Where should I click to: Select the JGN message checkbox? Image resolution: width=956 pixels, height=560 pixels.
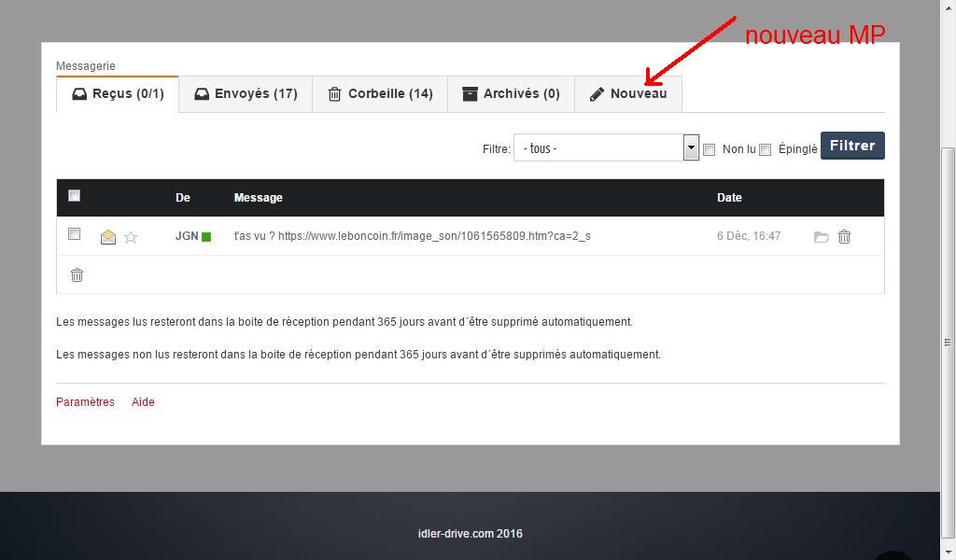(75, 234)
